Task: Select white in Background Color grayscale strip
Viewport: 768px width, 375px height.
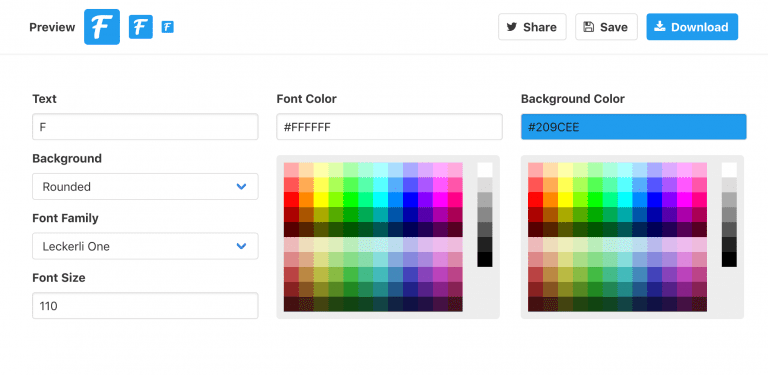Action: pos(729,170)
